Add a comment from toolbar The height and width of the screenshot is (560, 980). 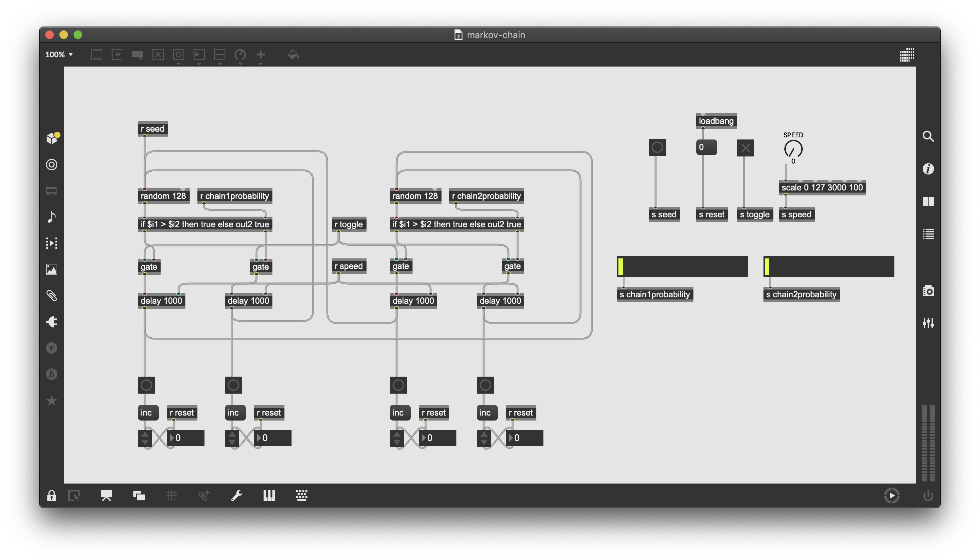tap(138, 55)
